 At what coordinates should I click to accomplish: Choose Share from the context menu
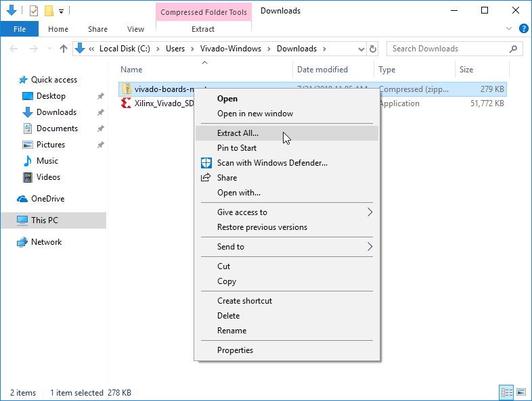click(x=287, y=178)
